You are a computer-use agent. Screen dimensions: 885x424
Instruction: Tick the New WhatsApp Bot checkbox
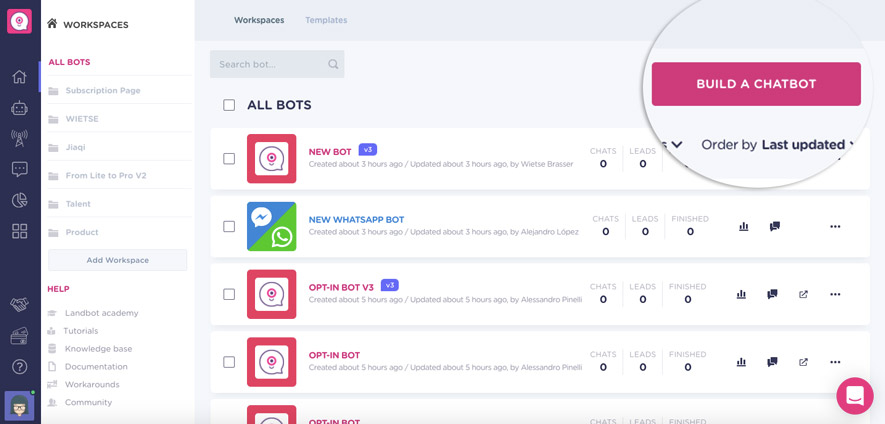click(229, 226)
